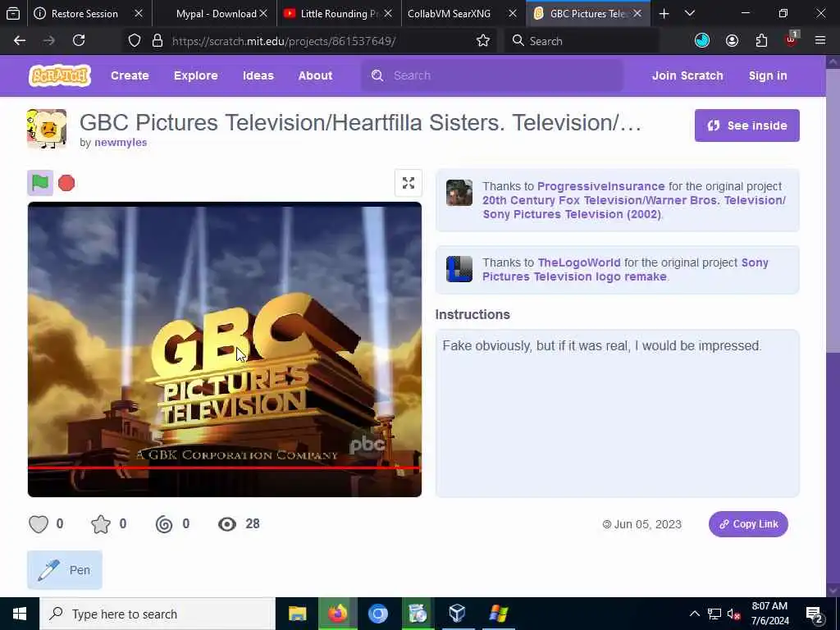
Task: Click the green flag to start project
Action: [x=40, y=183]
